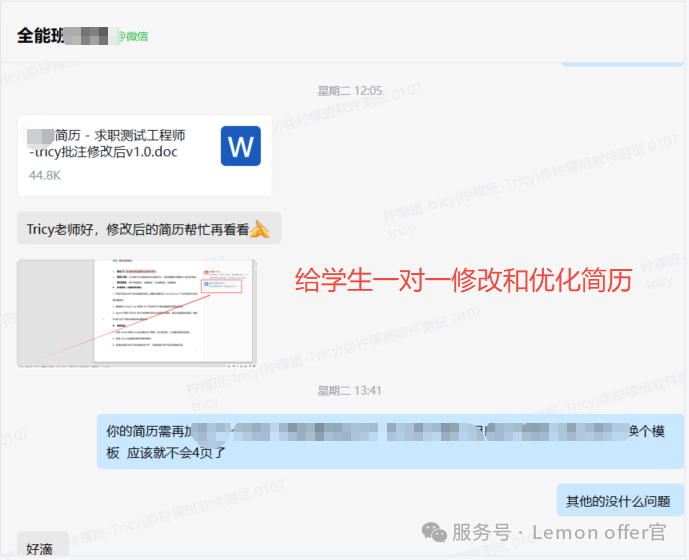The image size is (689, 560).
Task: Click the 星期二 13:41 timestamp
Action: (x=349, y=390)
